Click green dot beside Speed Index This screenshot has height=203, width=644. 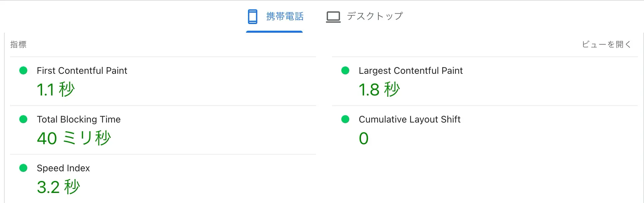click(x=23, y=168)
